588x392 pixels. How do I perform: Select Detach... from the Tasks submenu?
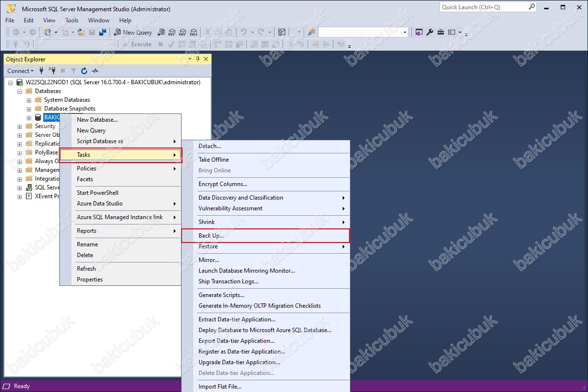(x=265, y=146)
